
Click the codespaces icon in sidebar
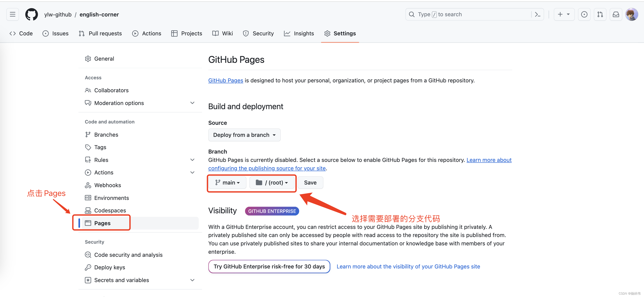coord(88,211)
